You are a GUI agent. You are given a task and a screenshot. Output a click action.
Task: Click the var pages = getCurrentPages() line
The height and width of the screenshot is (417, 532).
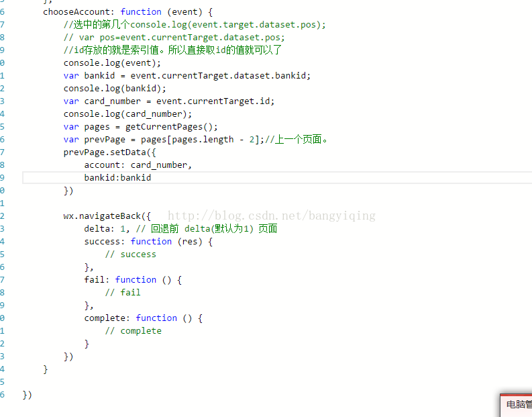click(x=140, y=127)
